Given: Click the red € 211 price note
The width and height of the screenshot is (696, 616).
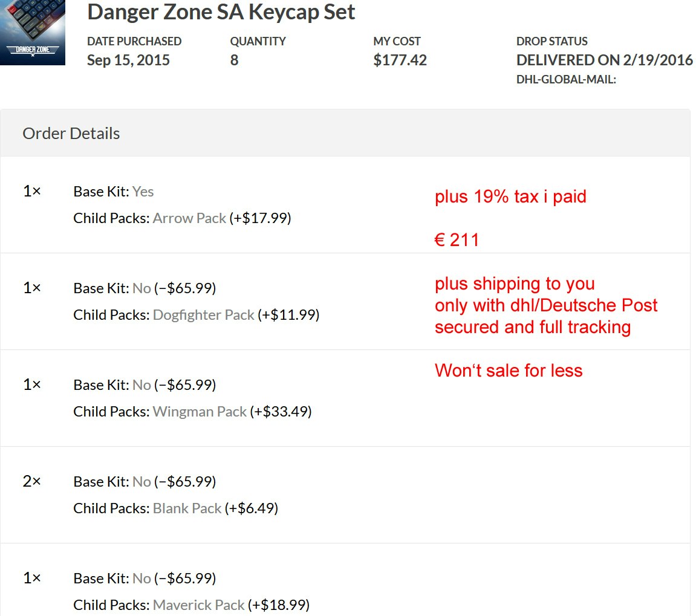Looking at the screenshot, I should pyautogui.click(x=457, y=240).
